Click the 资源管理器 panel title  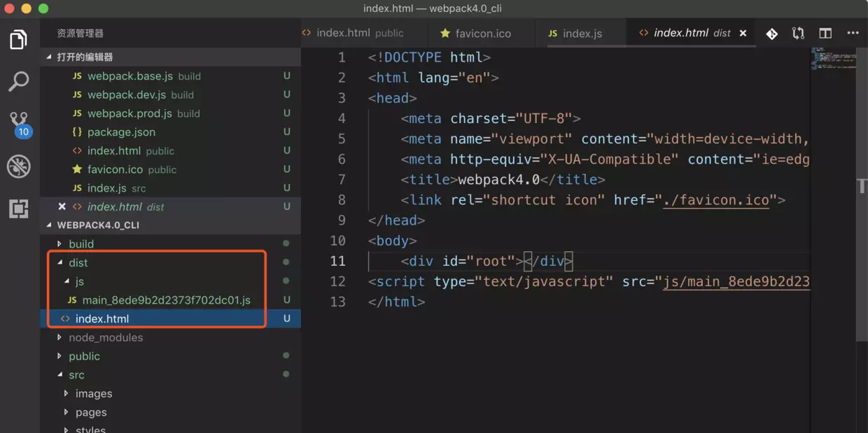(80, 33)
